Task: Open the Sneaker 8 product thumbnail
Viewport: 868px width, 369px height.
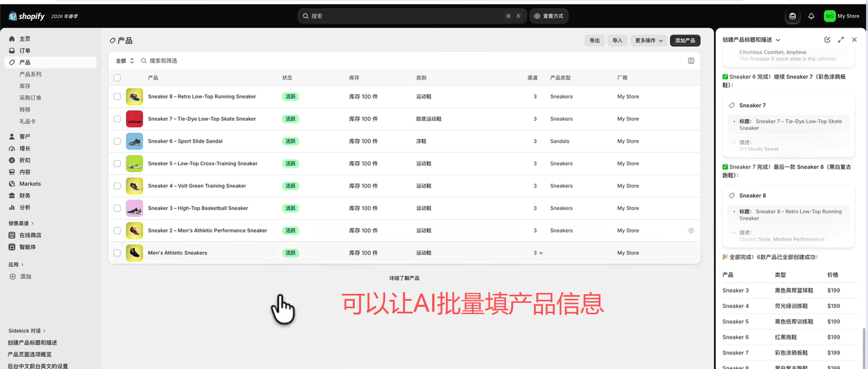Action: (x=135, y=96)
